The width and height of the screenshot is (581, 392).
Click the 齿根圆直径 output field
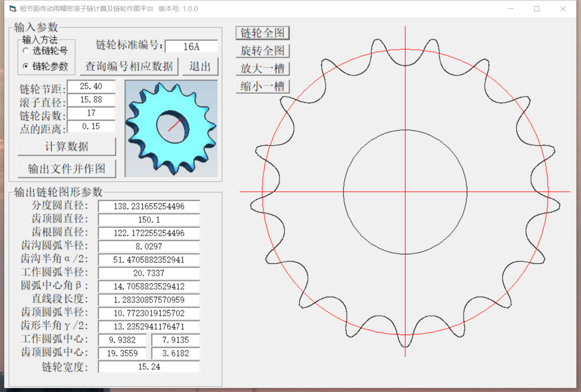(149, 233)
